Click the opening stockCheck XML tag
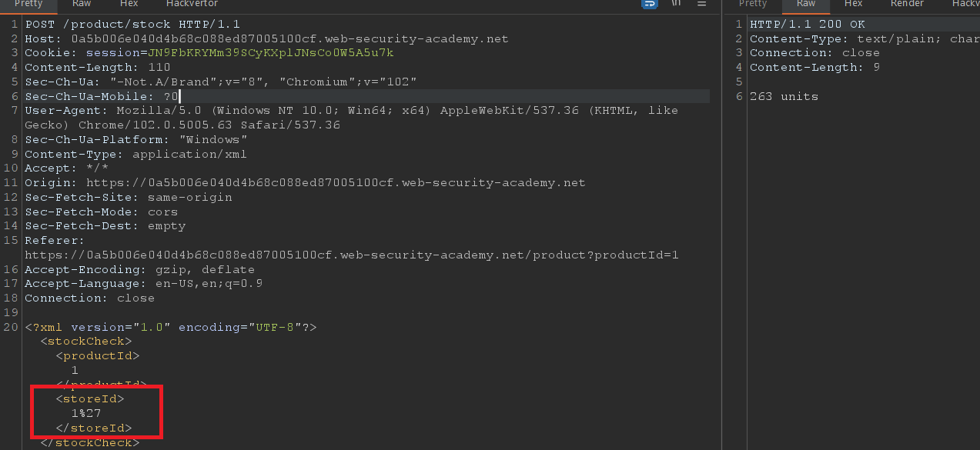 coord(86,342)
